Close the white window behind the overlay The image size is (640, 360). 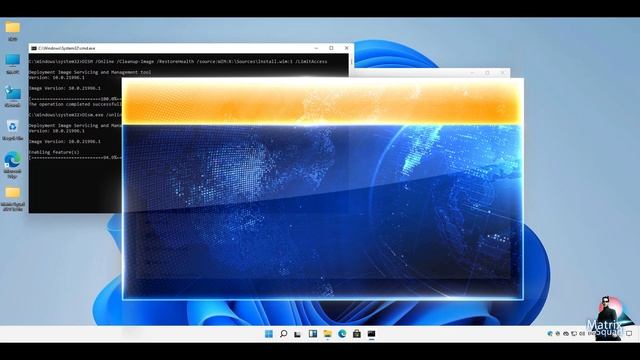tap(502, 73)
